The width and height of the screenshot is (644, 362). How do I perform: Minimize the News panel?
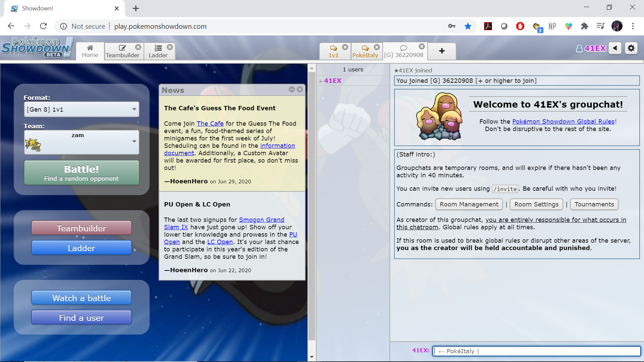click(x=292, y=89)
